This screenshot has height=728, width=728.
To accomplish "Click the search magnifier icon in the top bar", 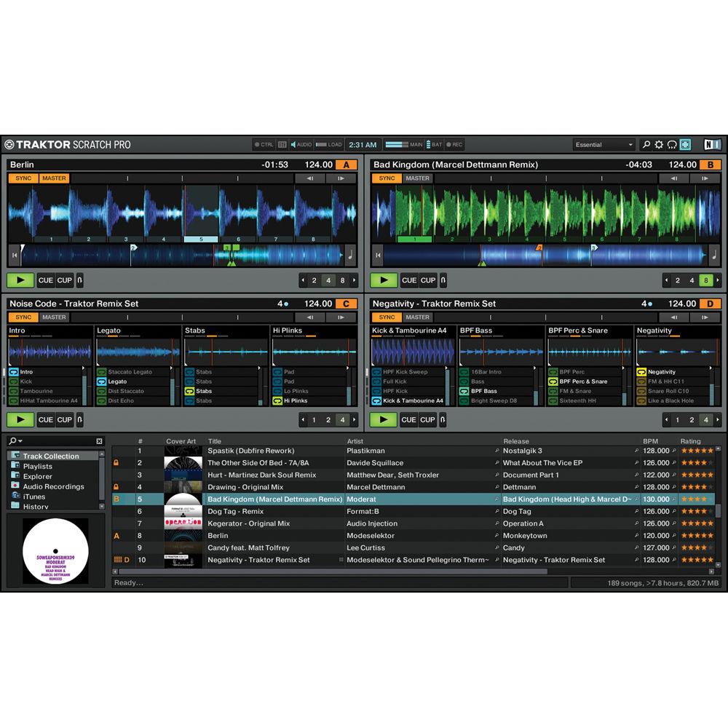I will pyautogui.click(x=648, y=145).
